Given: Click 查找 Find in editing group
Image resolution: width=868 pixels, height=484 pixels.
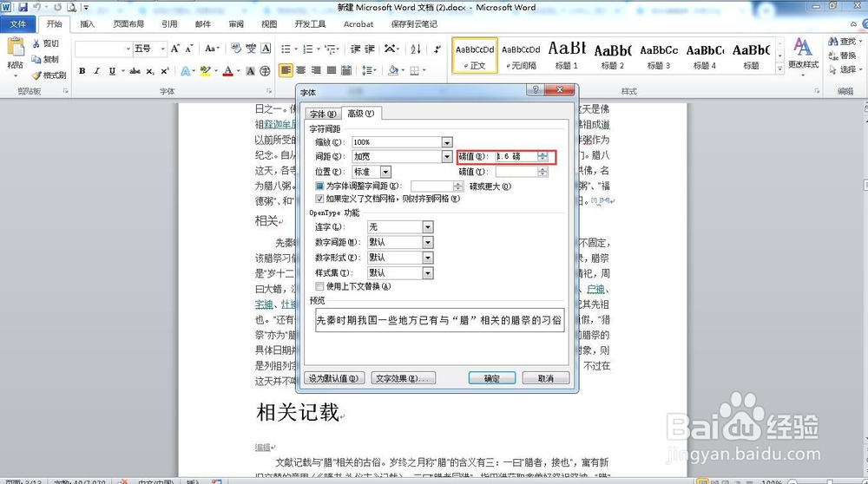Looking at the screenshot, I should 842,42.
